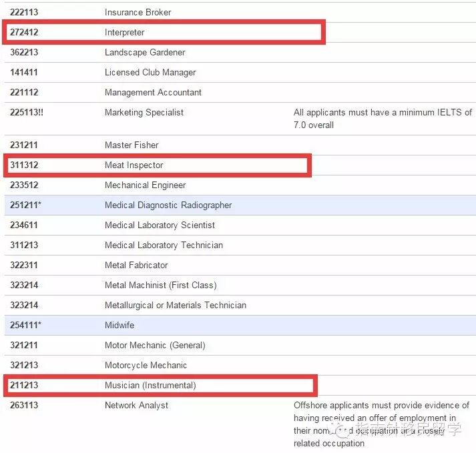
Task: Select code 323214 beside Metallurgical Technician
Action: point(24,306)
